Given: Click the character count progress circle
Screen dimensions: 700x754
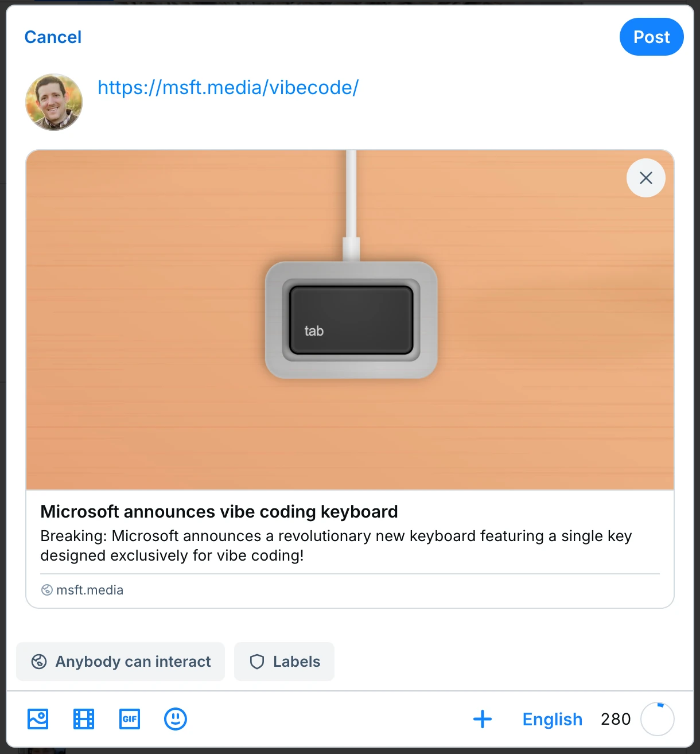Looking at the screenshot, I should click(657, 719).
